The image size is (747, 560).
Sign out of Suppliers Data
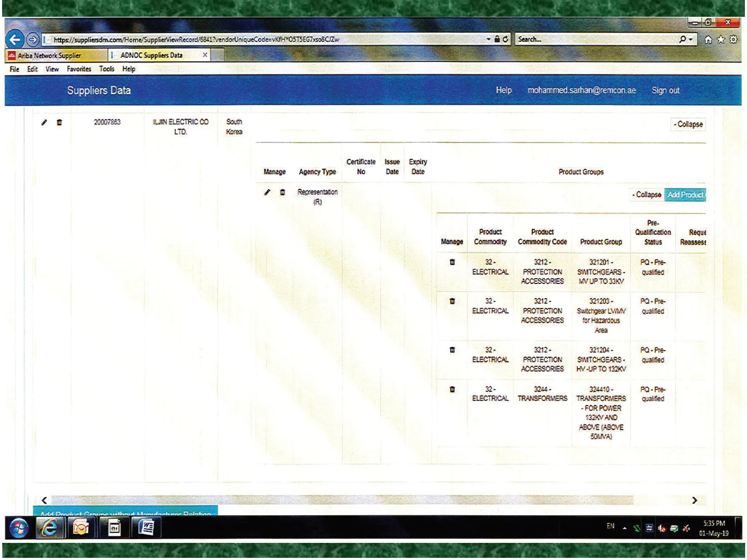[x=665, y=91]
